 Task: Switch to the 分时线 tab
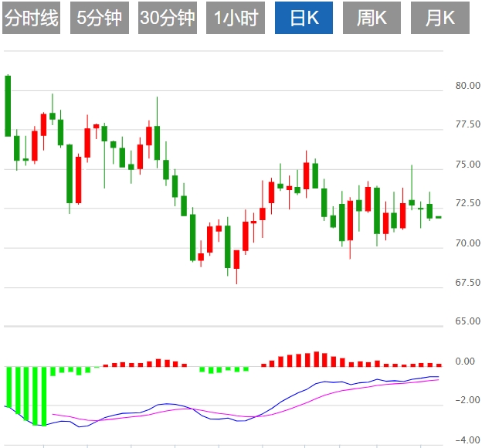pos(32,19)
